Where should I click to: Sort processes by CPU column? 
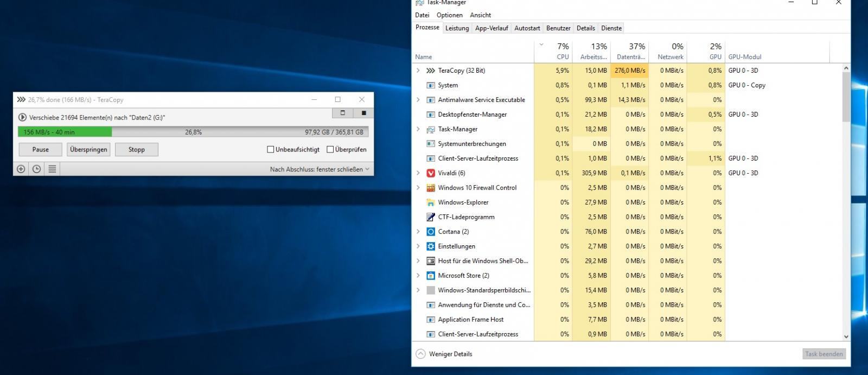point(553,52)
